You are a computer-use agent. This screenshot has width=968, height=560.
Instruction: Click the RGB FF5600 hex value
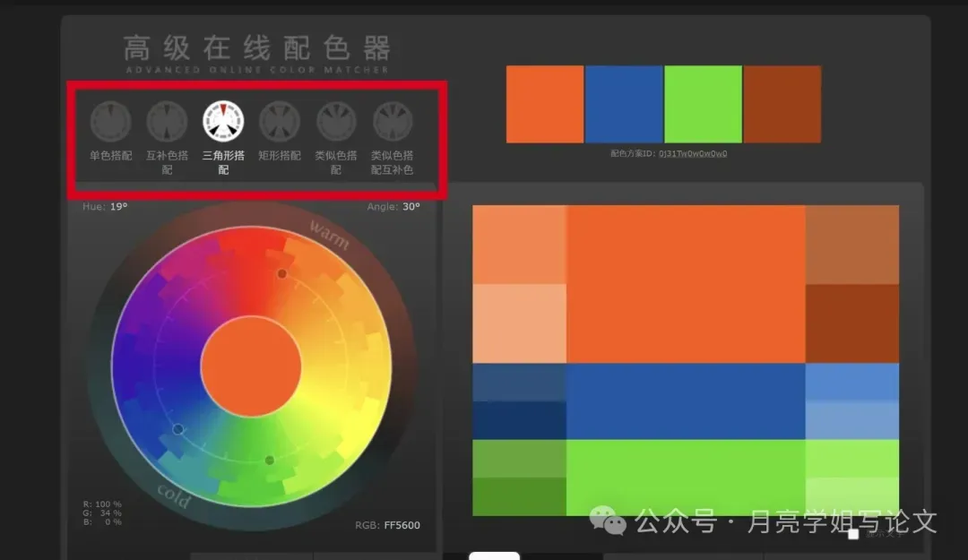pos(402,525)
